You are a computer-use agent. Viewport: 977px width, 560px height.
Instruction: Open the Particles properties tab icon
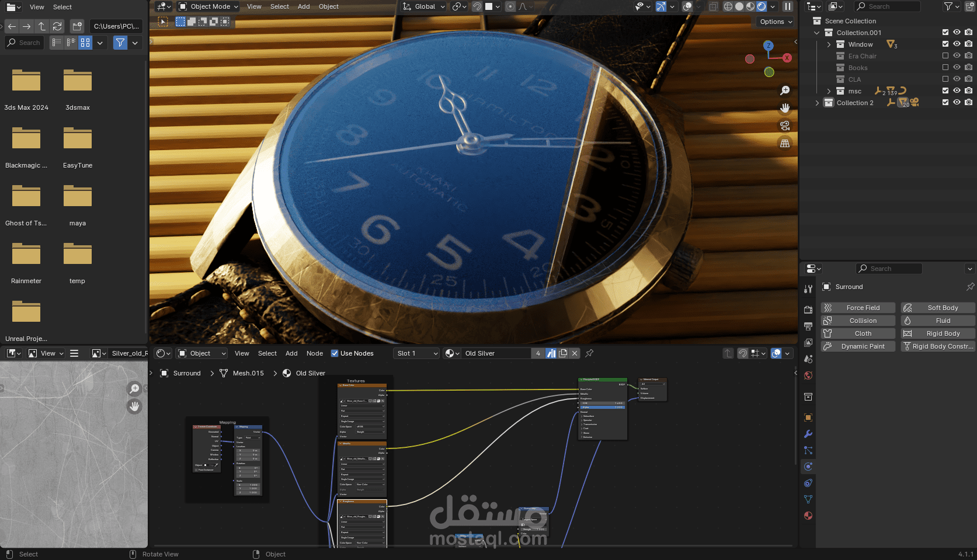[808, 450]
